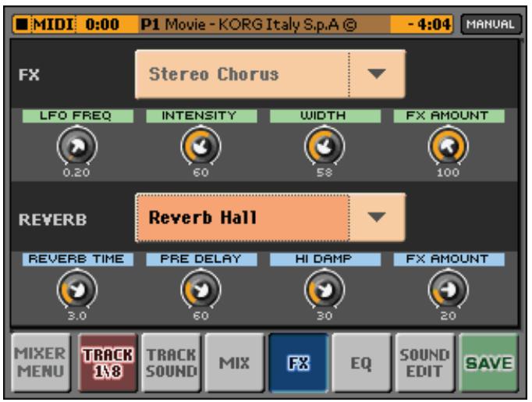
Task: Click the 60 value under INTENSITY
Action: [200, 173]
